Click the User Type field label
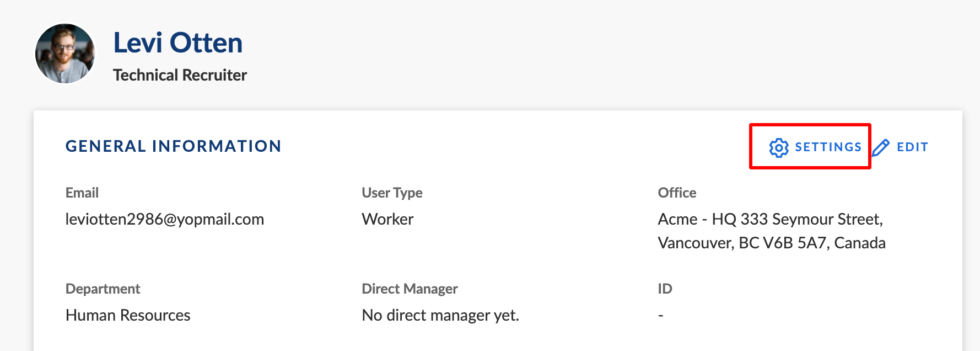980x351 pixels. [392, 193]
